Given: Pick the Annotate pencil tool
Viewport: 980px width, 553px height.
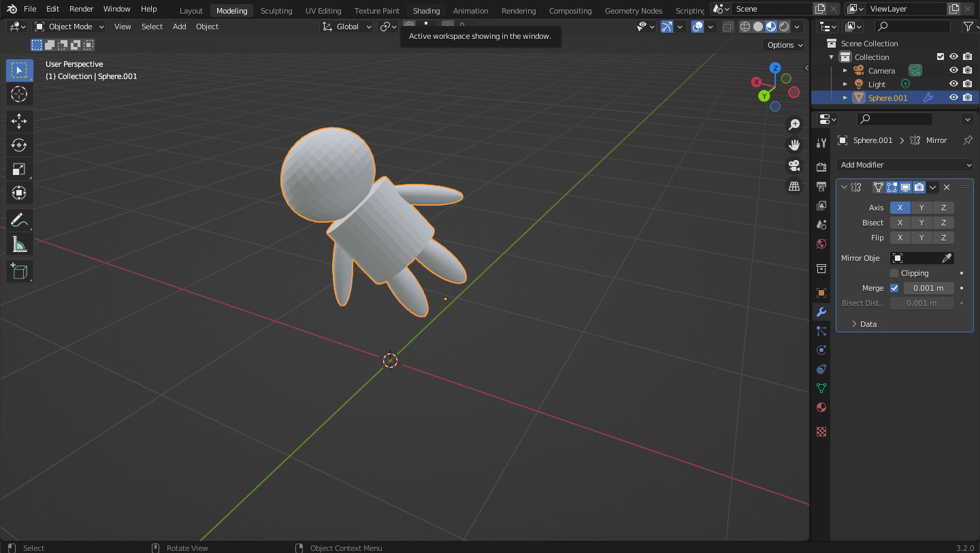Looking at the screenshot, I should tap(19, 221).
